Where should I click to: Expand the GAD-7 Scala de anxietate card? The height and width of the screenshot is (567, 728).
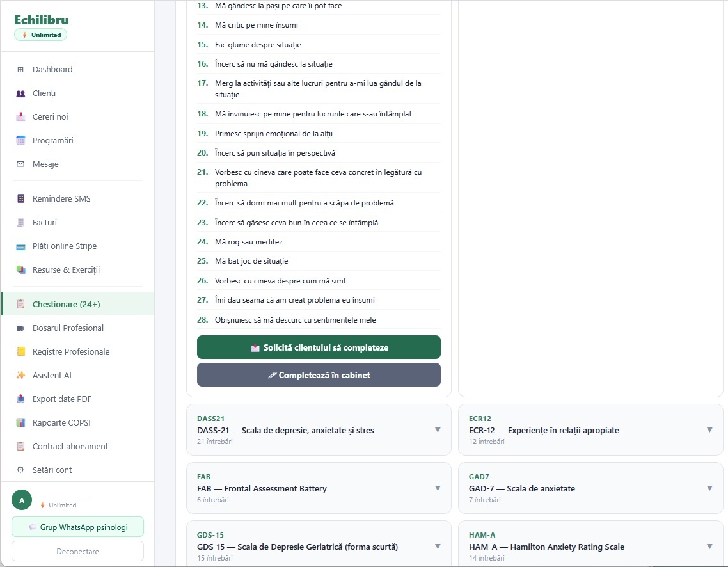[709, 488]
